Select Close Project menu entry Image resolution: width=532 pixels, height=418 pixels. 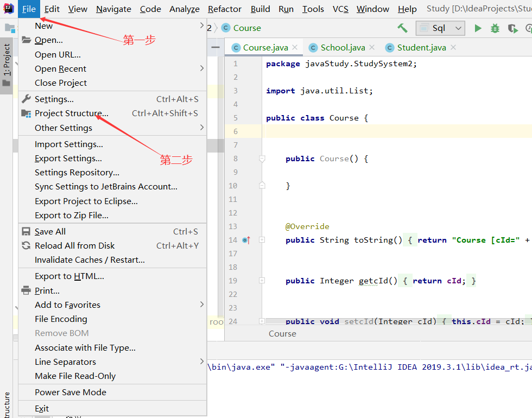tap(112, 83)
